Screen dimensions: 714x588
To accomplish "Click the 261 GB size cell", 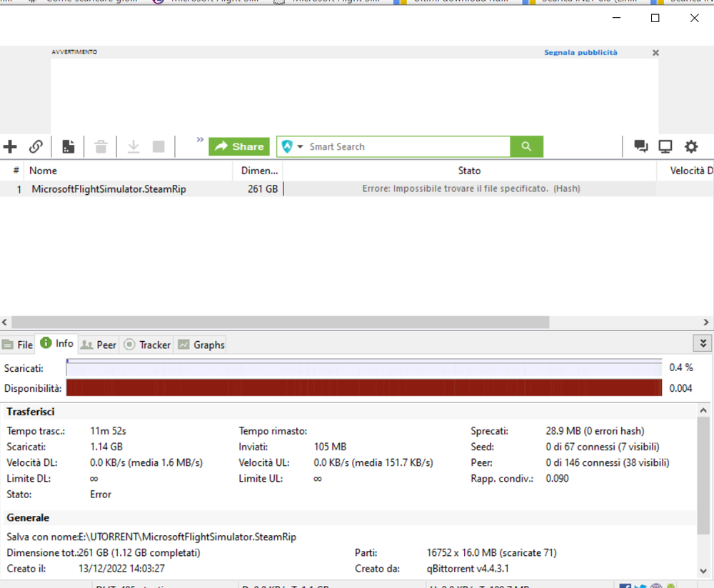I will (x=262, y=189).
